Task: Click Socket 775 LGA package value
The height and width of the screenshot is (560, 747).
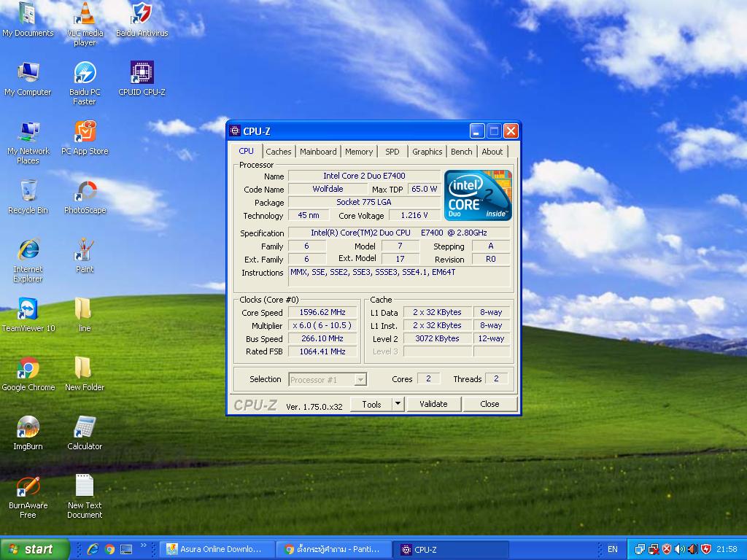Action: 364,202
